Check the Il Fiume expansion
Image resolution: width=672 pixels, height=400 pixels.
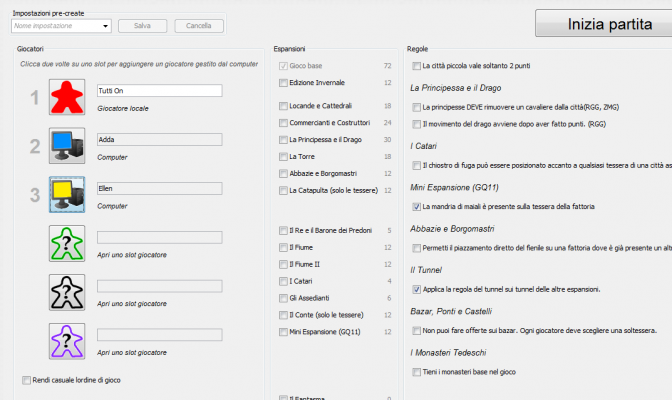click(x=284, y=248)
